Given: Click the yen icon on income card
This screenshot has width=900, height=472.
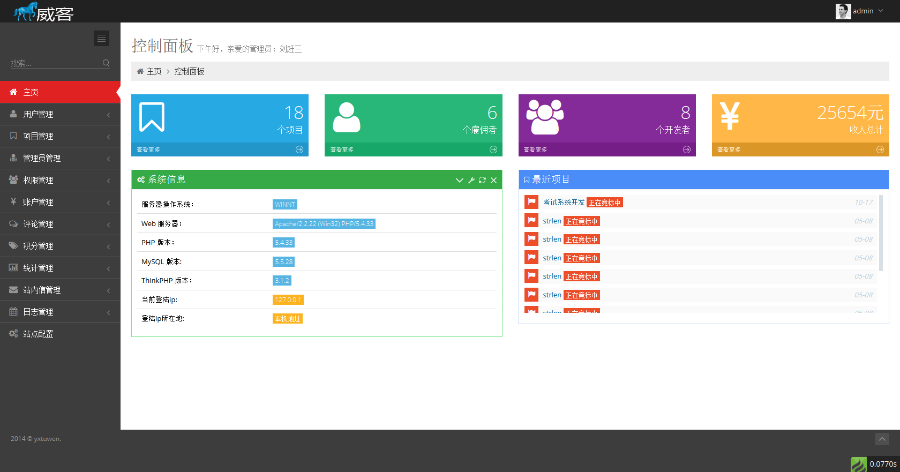Looking at the screenshot, I should coord(730,115).
